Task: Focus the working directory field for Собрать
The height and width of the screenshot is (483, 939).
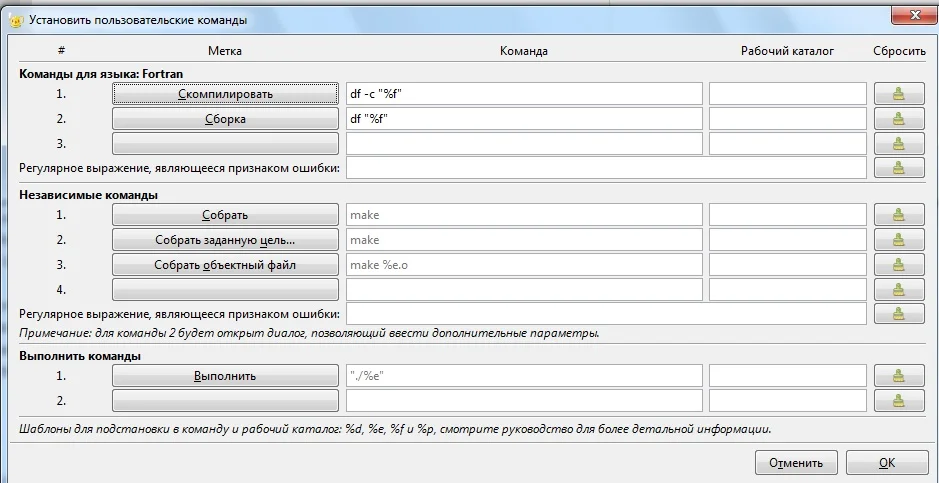Action: [x=787, y=214]
